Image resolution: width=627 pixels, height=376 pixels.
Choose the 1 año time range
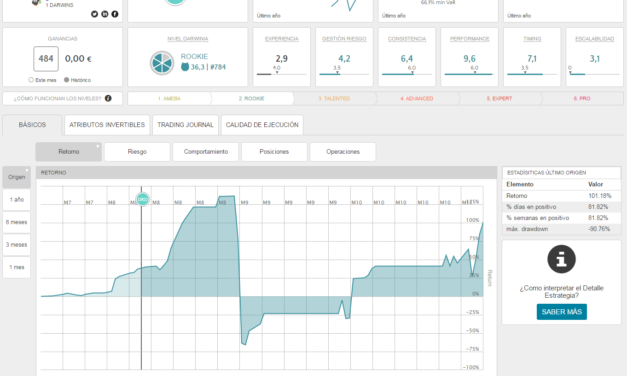pyautogui.click(x=16, y=200)
